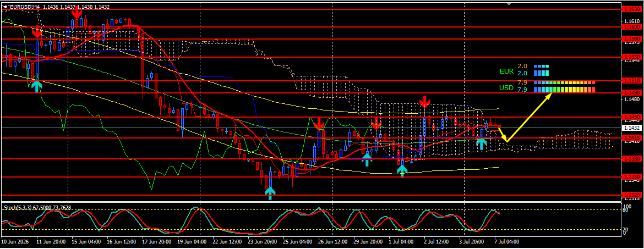Select the 1.1415 red price level label

(632, 138)
